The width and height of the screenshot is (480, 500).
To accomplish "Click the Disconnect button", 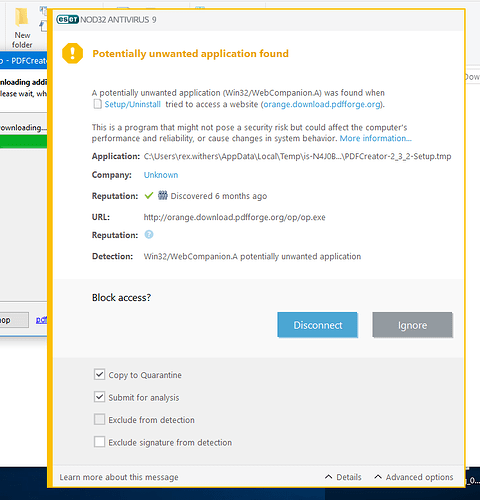I will point(317,325).
